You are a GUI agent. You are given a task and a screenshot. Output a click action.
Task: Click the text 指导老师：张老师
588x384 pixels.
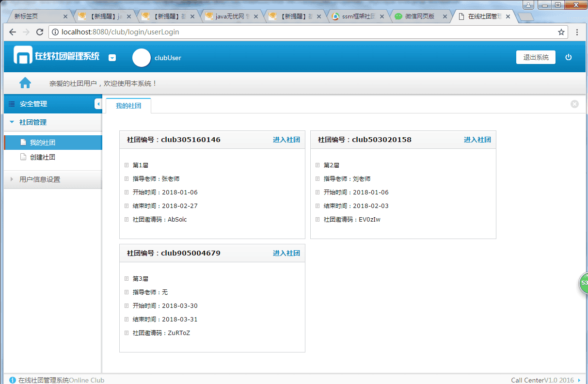coord(156,179)
